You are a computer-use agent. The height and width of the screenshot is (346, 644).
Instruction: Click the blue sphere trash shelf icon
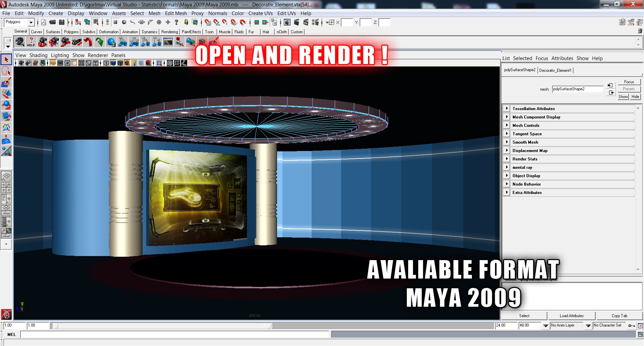(111, 42)
